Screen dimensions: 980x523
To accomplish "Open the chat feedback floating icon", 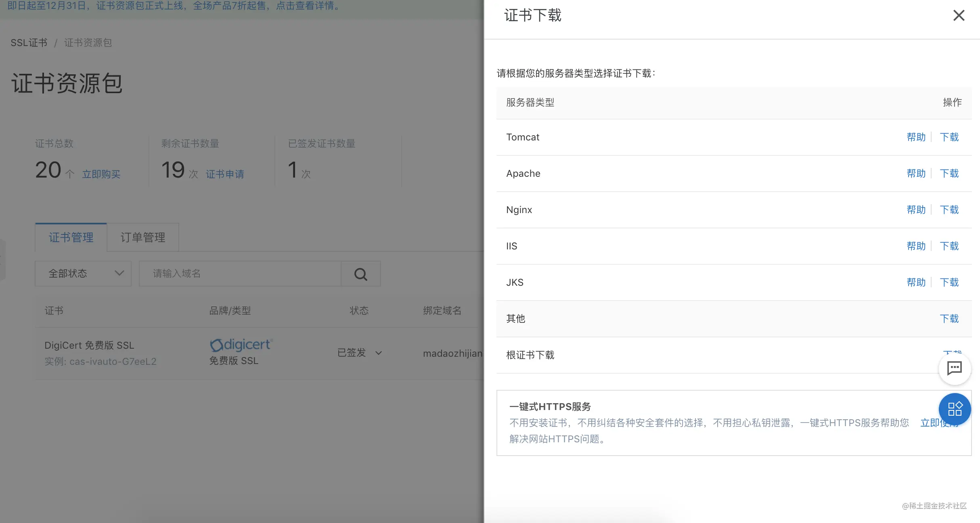I will click(954, 368).
